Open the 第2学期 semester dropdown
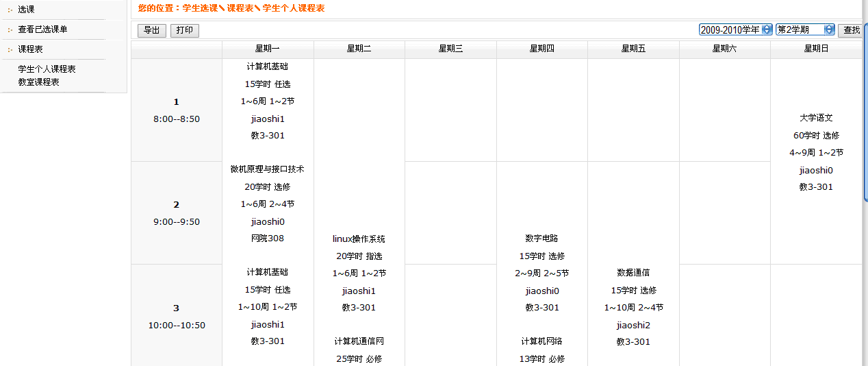 [x=805, y=29]
